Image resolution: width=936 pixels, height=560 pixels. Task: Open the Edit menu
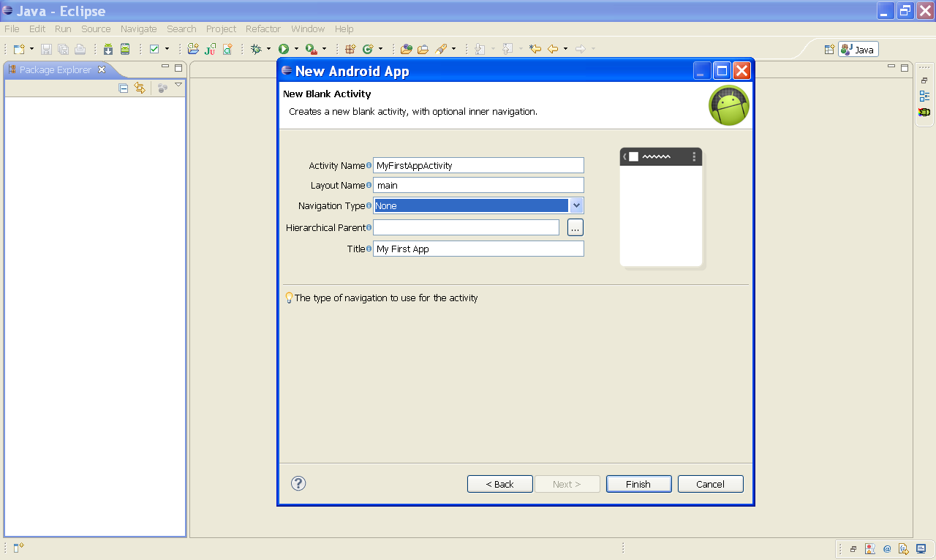[x=37, y=29]
